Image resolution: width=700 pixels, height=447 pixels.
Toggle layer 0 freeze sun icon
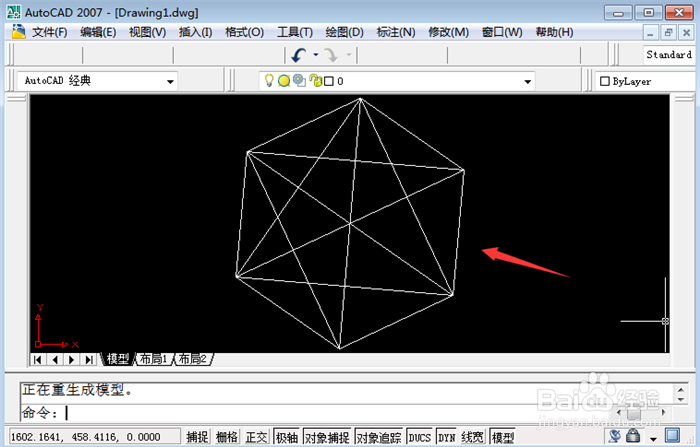(284, 81)
